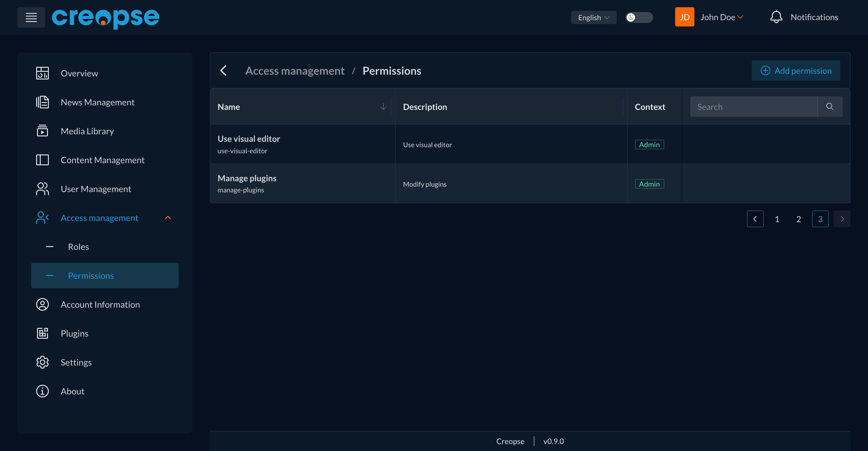Click the Account Information avatar icon

point(42,304)
